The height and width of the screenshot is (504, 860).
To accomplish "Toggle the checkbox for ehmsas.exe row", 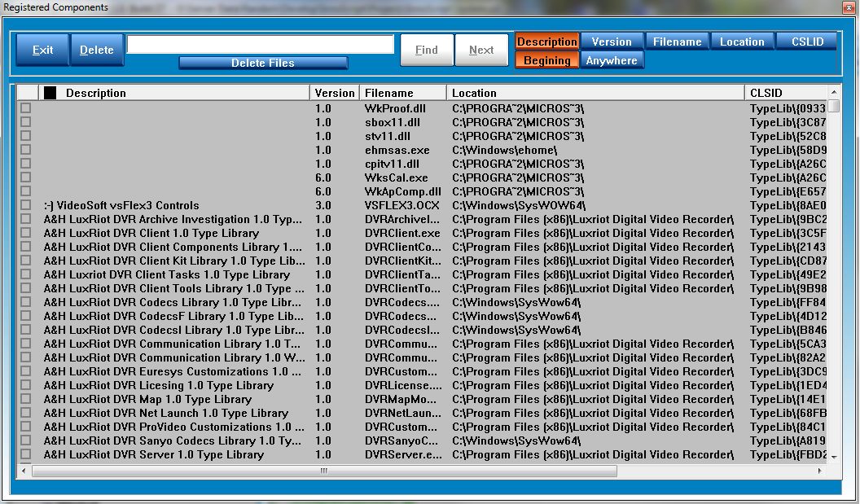I will tap(26, 150).
